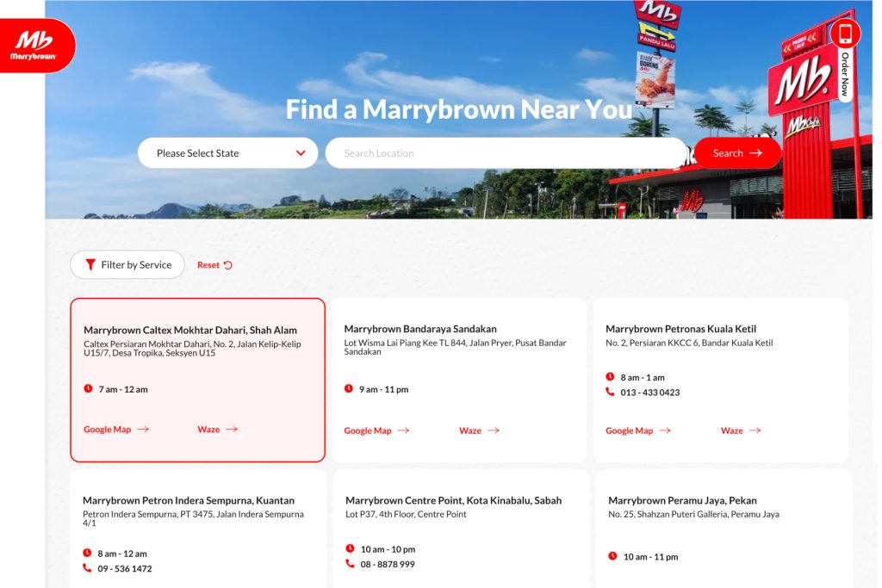The image size is (882, 588).
Task: Click the reset refresh arrow icon
Action: point(227,264)
